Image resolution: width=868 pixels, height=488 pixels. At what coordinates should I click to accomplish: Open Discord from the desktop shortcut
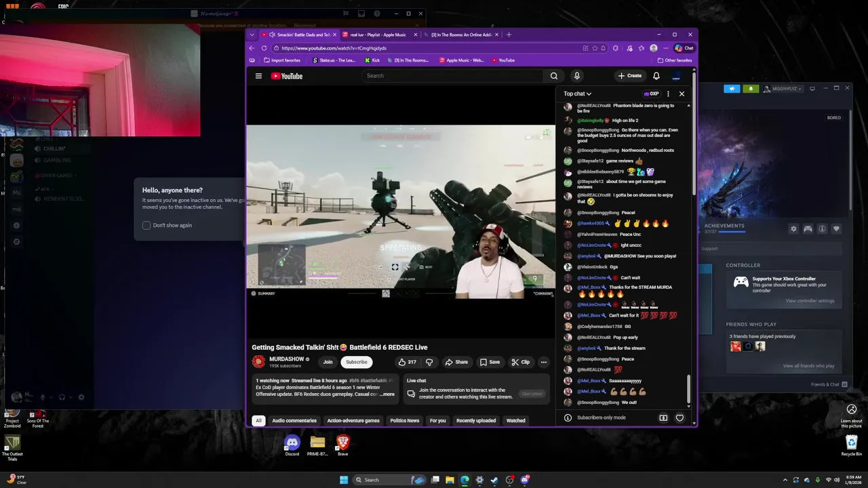(x=292, y=445)
